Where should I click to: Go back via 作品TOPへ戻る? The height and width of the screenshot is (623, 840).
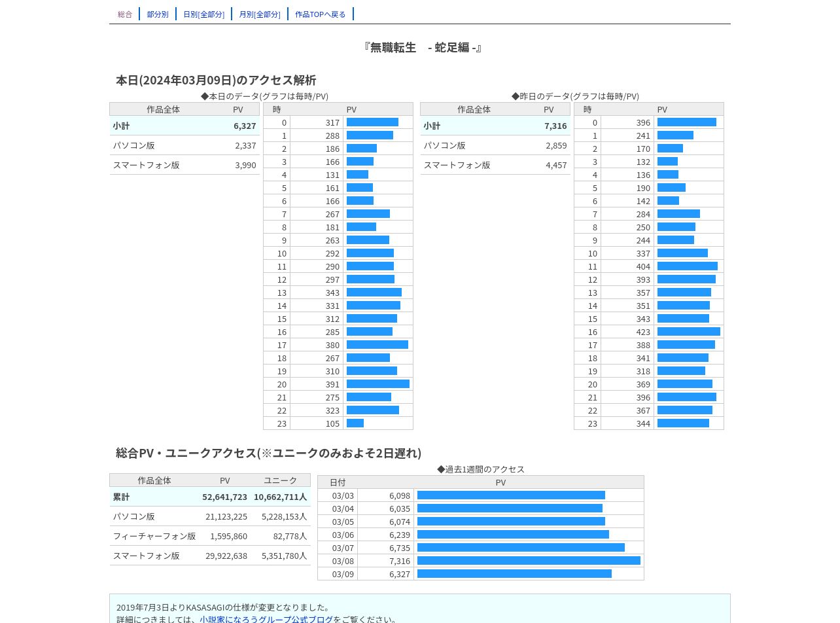[x=321, y=14]
